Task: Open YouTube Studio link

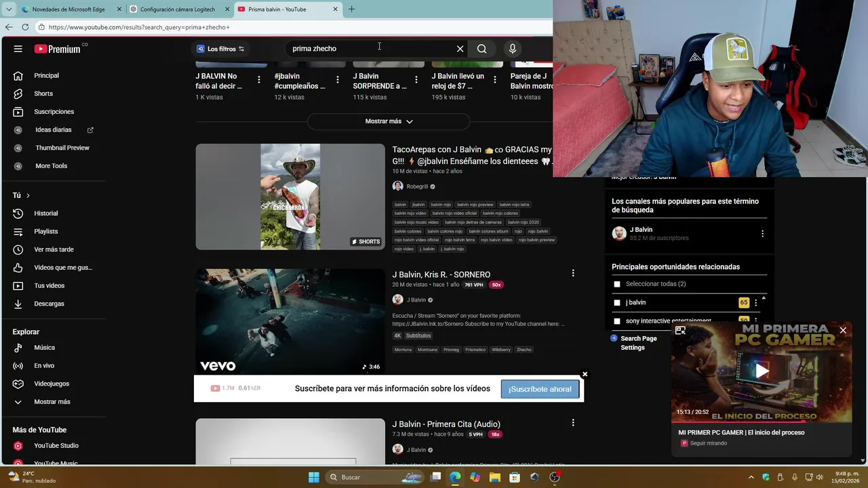Action: tap(56, 445)
